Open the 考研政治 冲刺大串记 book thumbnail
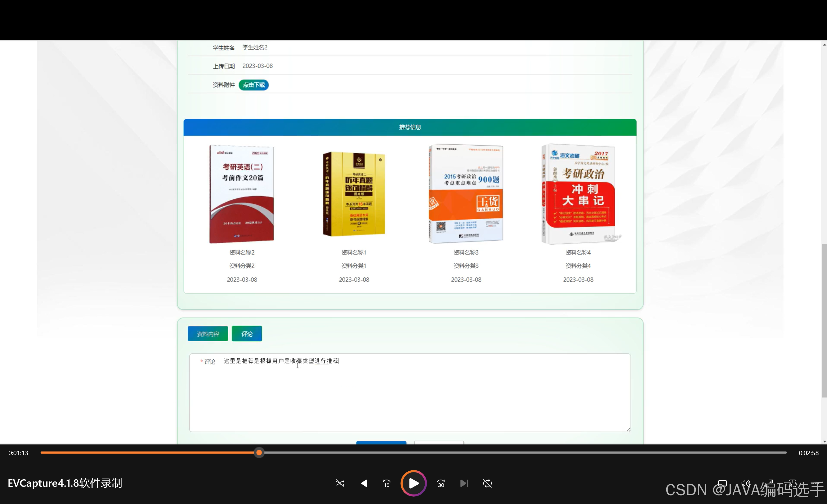The height and width of the screenshot is (504, 827). pos(578,194)
